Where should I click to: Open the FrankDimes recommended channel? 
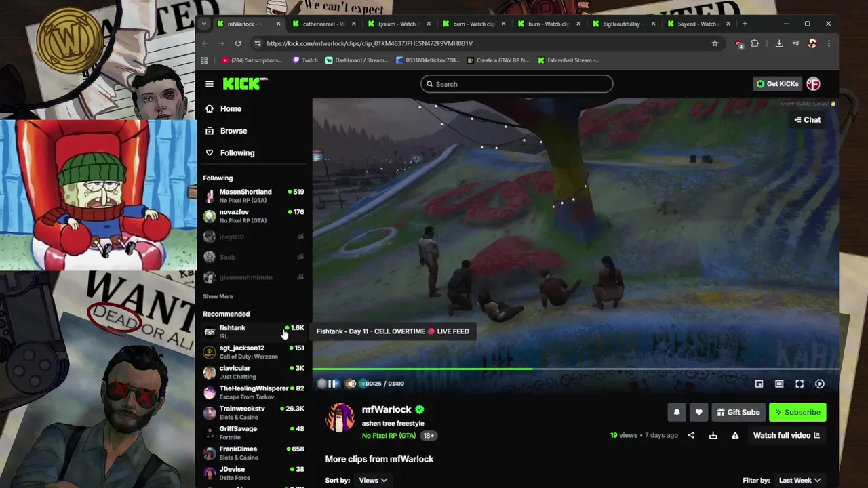click(x=254, y=453)
